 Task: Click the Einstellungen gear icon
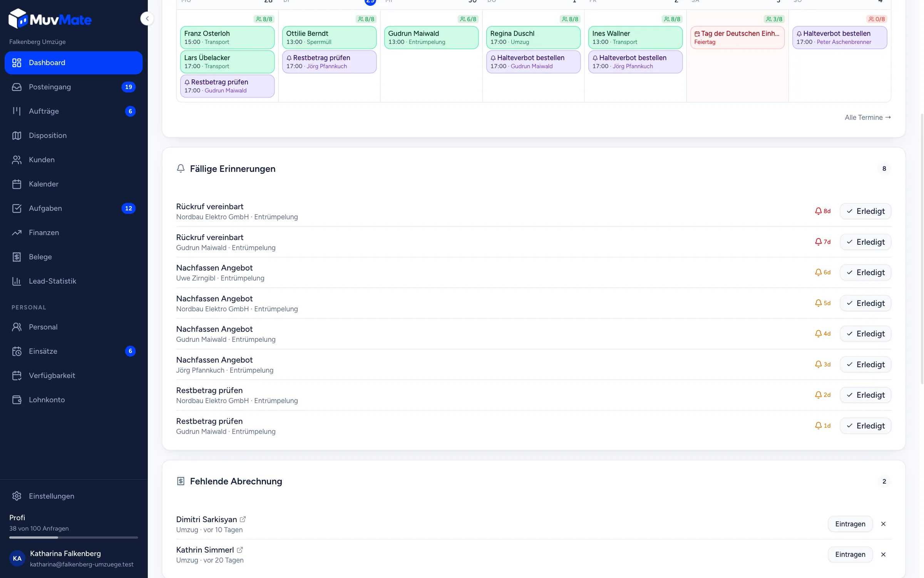[x=17, y=496]
